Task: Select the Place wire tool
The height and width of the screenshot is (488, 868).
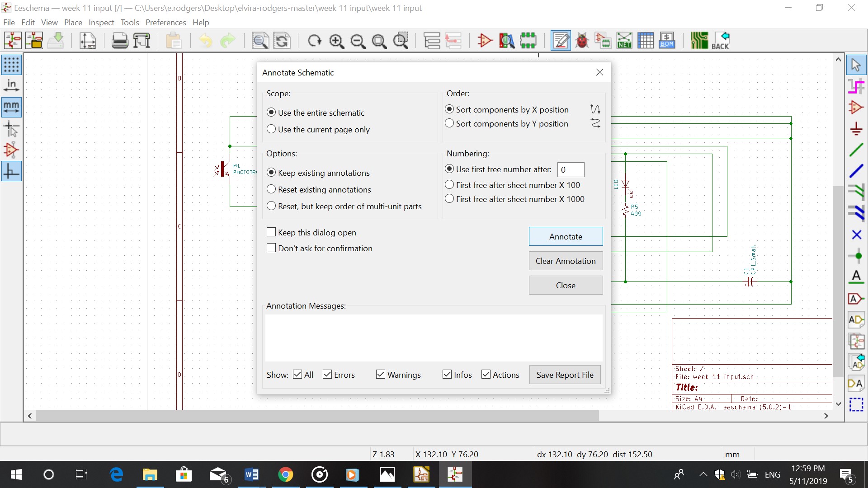Action: 856,150
